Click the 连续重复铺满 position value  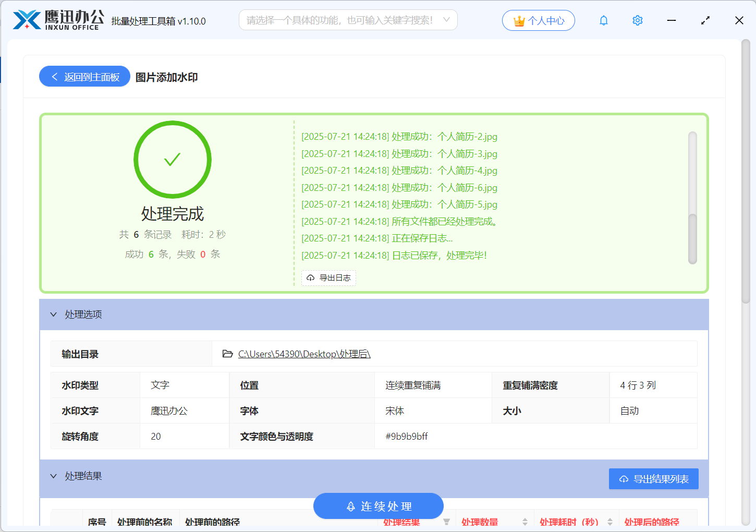(413, 385)
